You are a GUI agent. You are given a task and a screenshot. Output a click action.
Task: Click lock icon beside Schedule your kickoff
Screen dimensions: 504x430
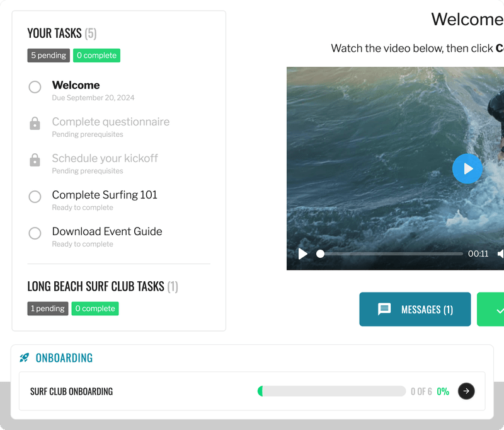tap(35, 160)
